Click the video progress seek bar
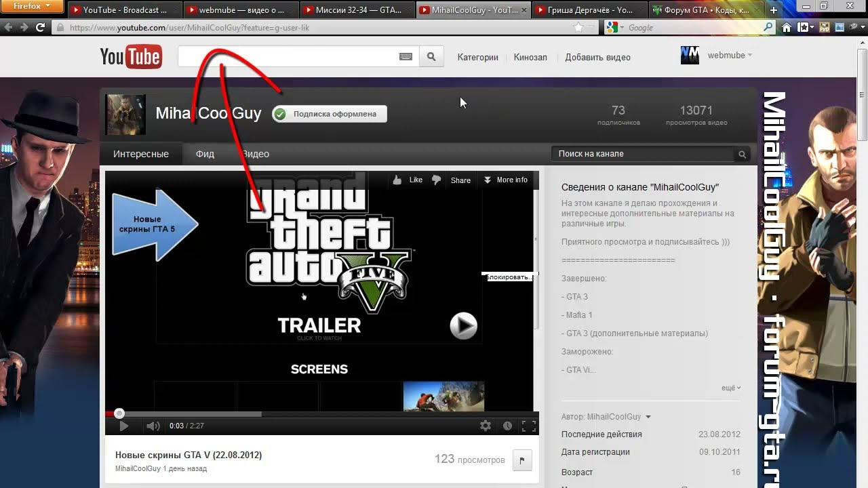 [x=322, y=413]
